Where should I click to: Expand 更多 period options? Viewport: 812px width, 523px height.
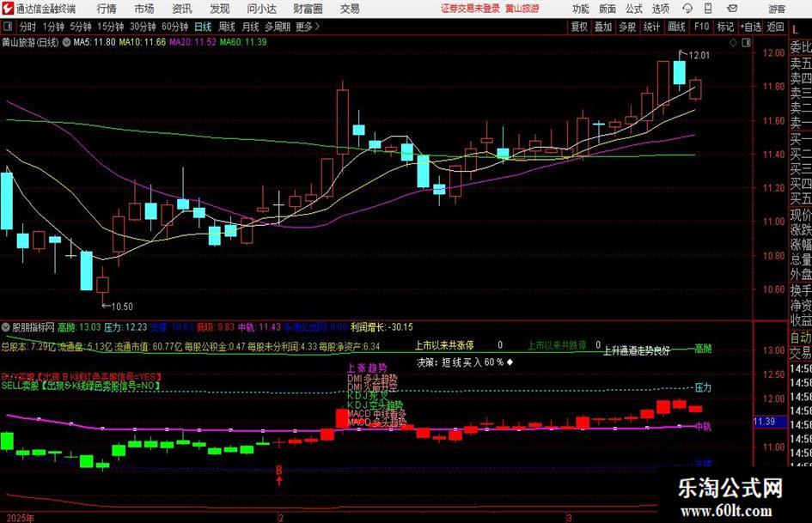(x=308, y=27)
